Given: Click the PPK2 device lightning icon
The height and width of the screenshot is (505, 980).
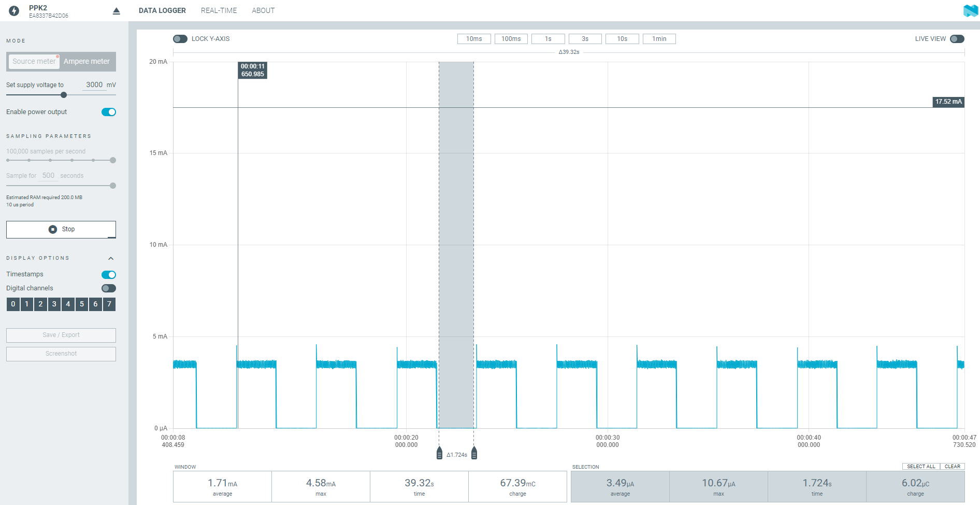Looking at the screenshot, I should [x=14, y=11].
